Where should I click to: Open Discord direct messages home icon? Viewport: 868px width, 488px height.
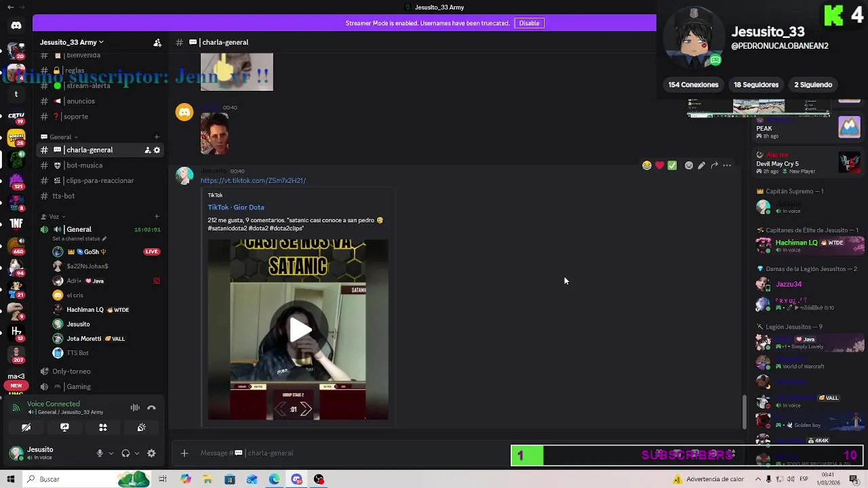tap(16, 26)
